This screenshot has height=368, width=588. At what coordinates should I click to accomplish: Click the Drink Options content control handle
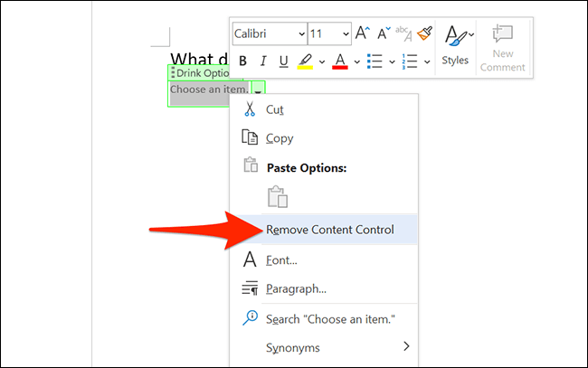[173, 72]
